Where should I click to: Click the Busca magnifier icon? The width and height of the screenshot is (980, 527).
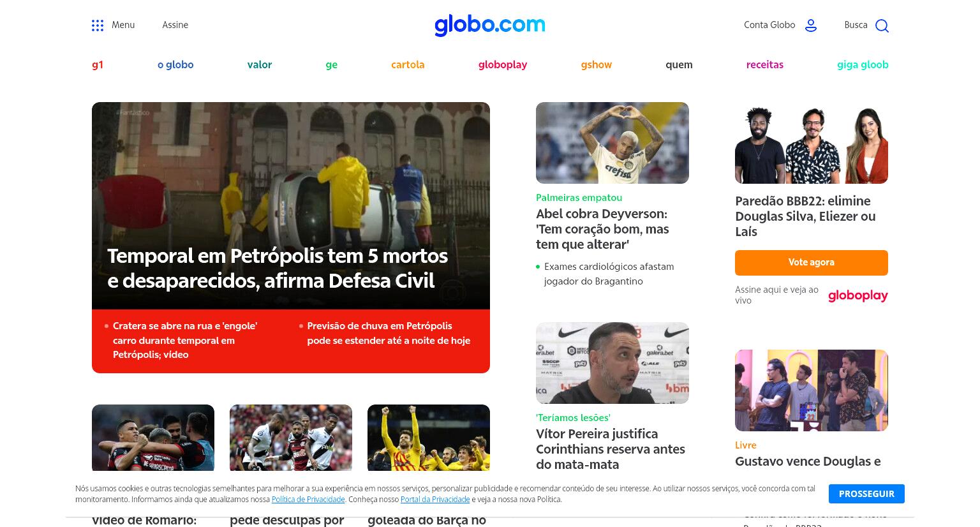[x=882, y=26]
